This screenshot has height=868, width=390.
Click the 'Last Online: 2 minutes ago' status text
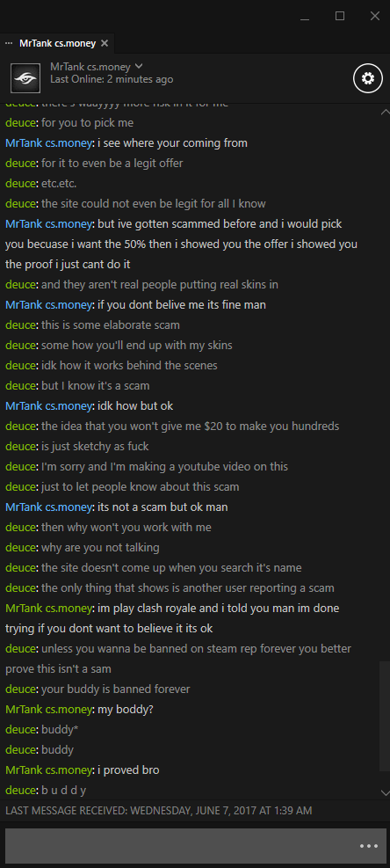112,80
